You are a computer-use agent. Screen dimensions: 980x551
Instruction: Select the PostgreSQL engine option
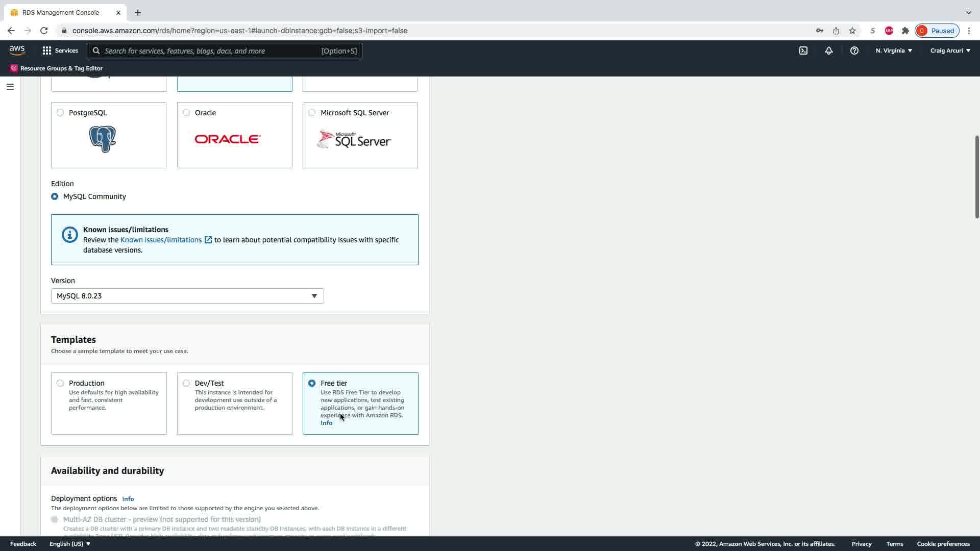60,113
